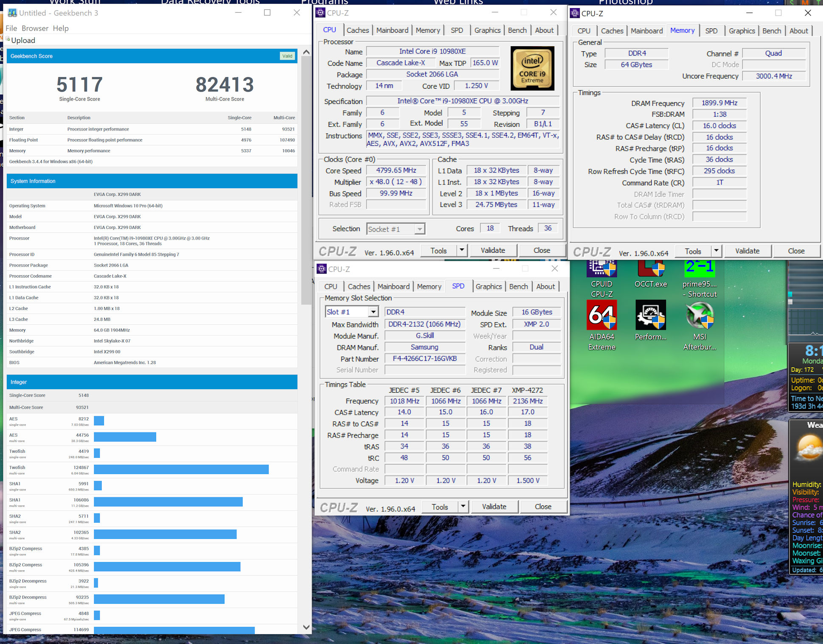Switch to SPD tab in the Memory window
The height and width of the screenshot is (644, 823).
711,31
